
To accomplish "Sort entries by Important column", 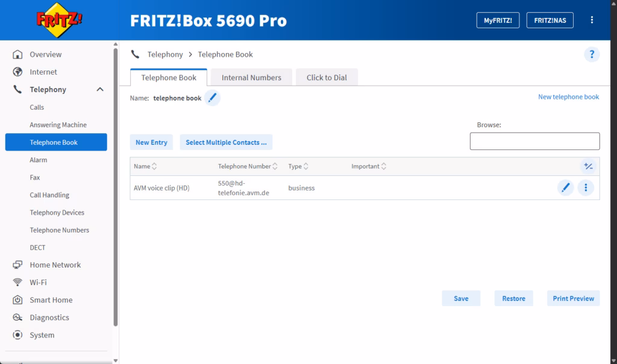I will tap(369, 166).
